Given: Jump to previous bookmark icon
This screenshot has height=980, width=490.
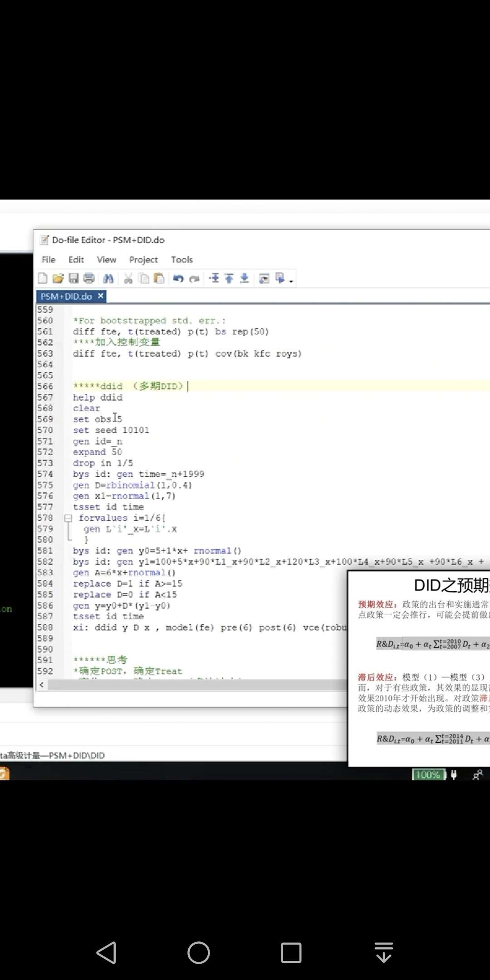Looking at the screenshot, I should coord(229,278).
